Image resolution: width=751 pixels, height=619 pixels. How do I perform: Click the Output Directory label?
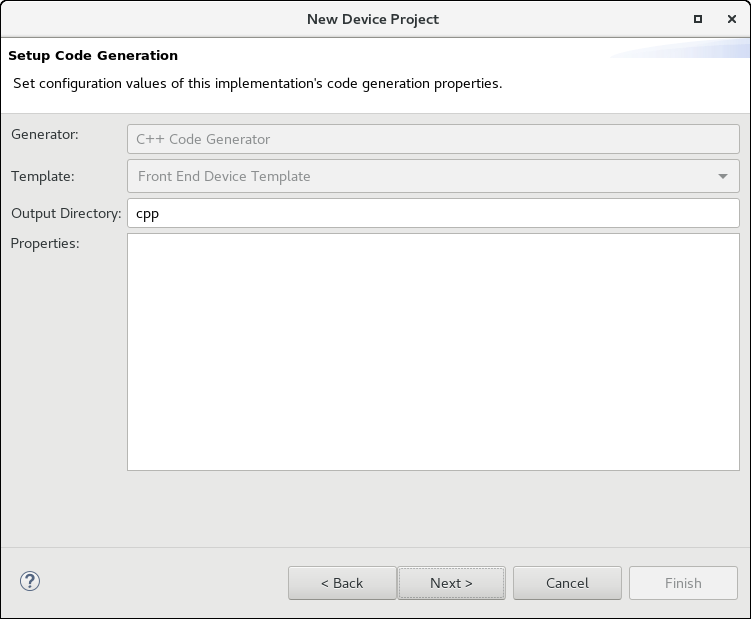pos(65,213)
